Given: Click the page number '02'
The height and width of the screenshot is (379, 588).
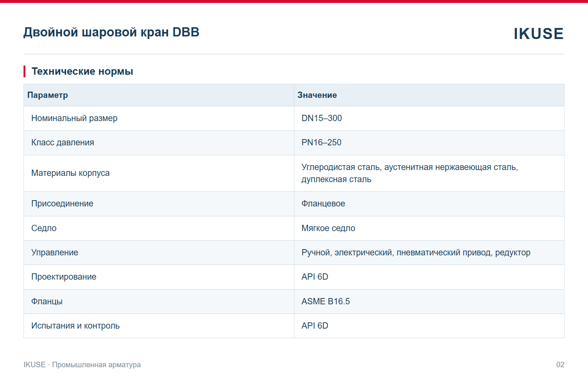Looking at the screenshot, I should (560, 365).
